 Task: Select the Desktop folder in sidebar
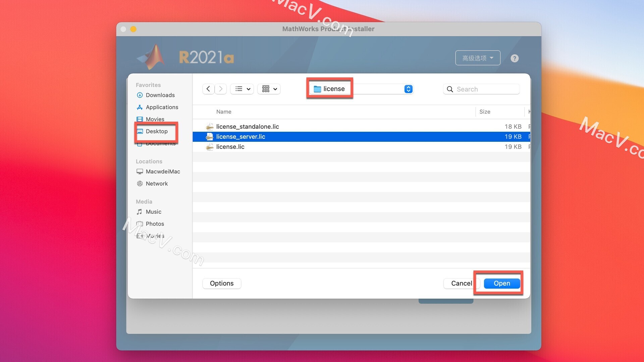156,131
